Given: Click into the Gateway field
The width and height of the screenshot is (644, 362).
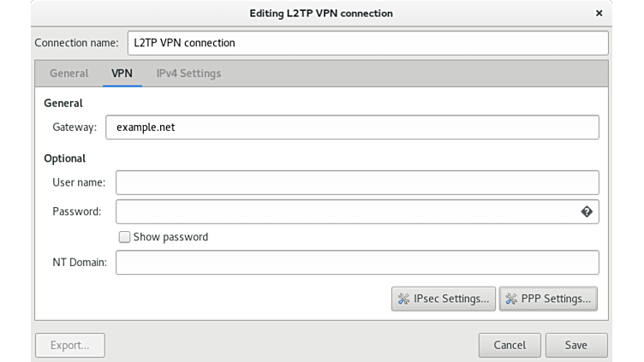Looking at the screenshot, I should [352, 128].
